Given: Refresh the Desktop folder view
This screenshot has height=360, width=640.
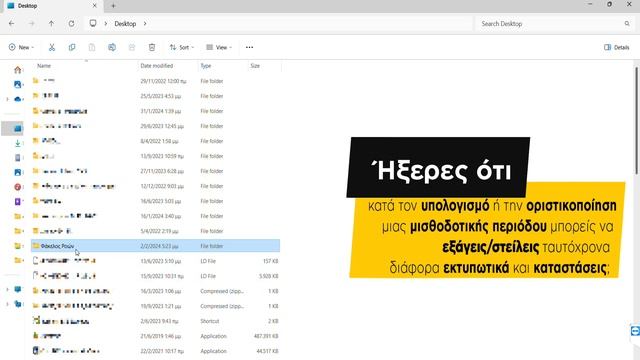Looking at the screenshot, I should 71,24.
